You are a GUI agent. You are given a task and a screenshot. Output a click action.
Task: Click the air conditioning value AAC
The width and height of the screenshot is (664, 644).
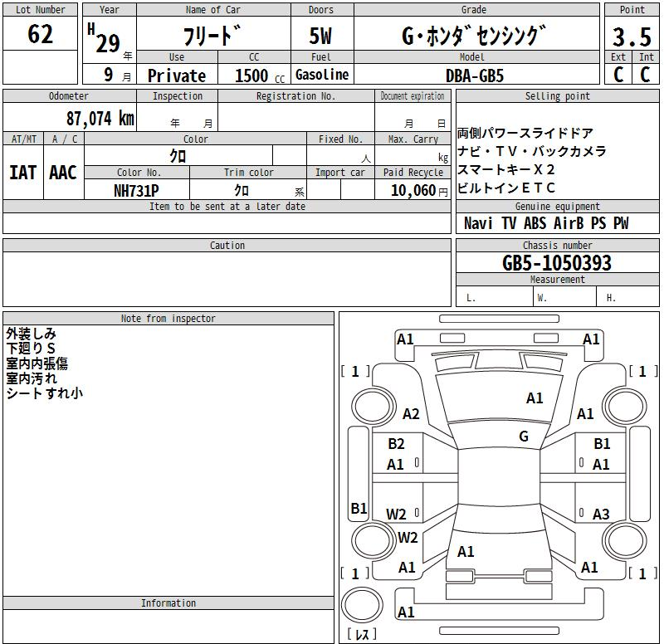click(x=63, y=173)
